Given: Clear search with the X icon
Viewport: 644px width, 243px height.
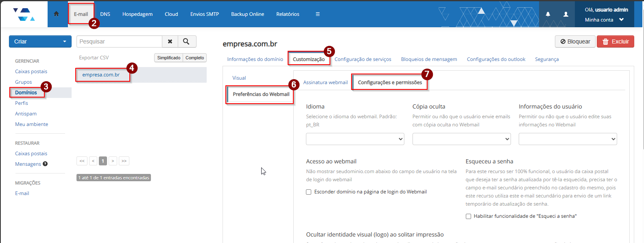Looking at the screenshot, I should tap(170, 41).
